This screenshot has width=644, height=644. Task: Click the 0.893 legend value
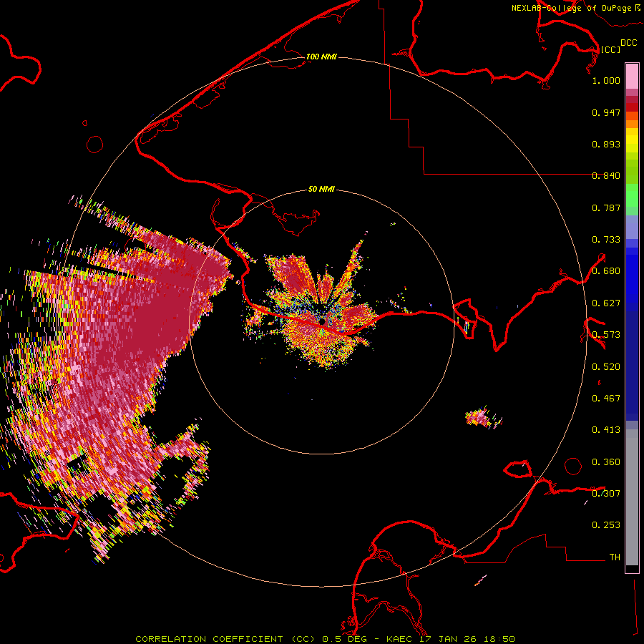click(606, 144)
